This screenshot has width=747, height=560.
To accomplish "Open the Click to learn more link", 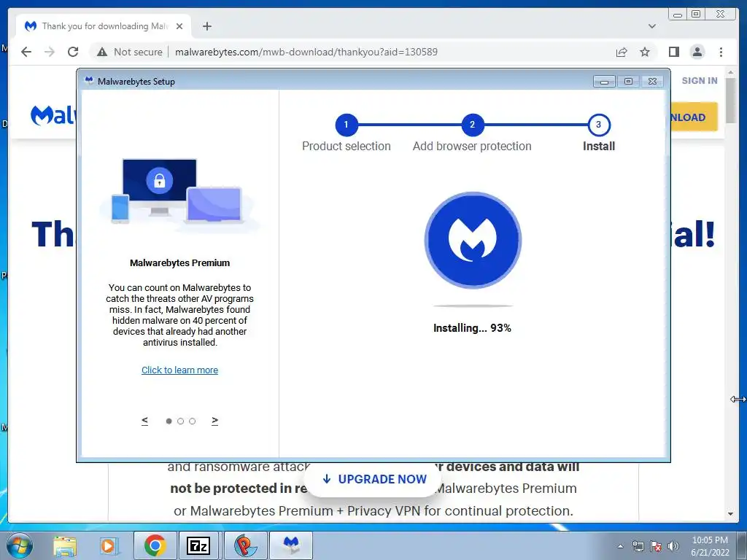I will 179,370.
